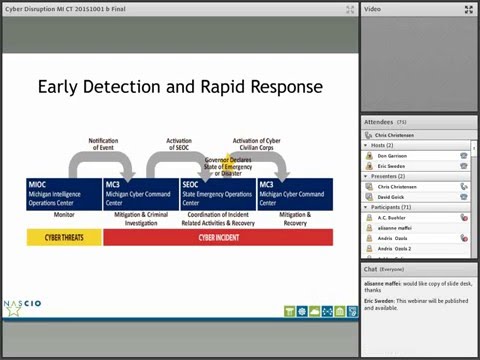Image resolution: width=480 pixels, height=360 pixels.
Task: Toggle full screen on the Video pod
Action: pyautogui.click(x=469, y=9)
